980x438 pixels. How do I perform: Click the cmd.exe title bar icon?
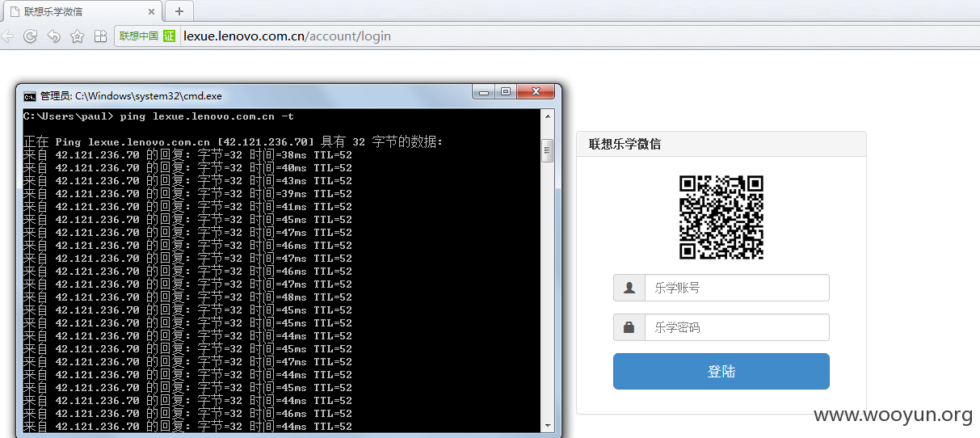[x=29, y=95]
